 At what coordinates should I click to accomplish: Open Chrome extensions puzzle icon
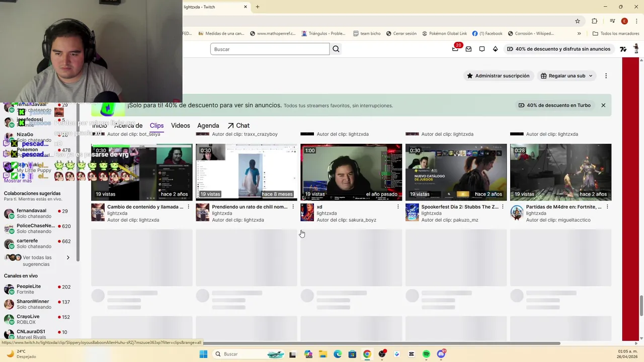pyautogui.click(x=595, y=21)
